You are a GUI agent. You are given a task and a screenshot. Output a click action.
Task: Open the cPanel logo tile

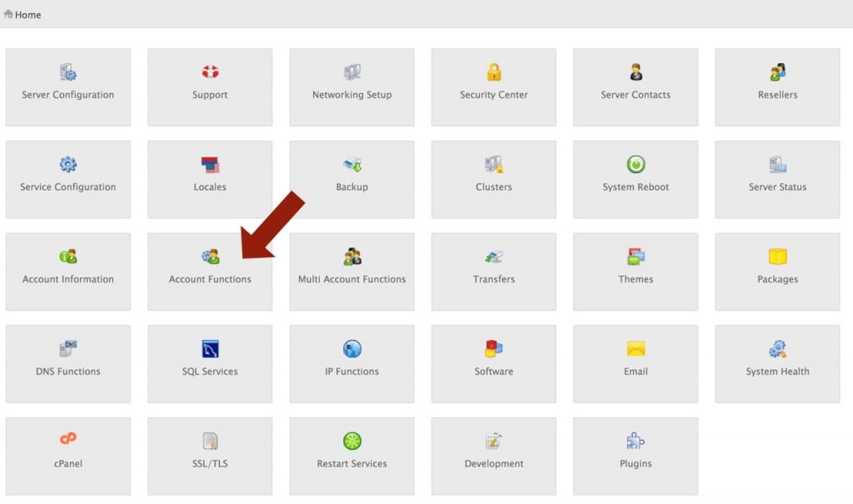click(x=68, y=457)
